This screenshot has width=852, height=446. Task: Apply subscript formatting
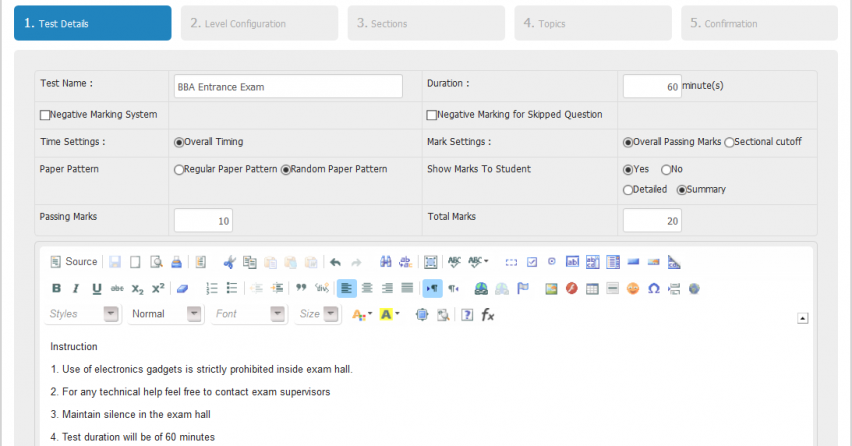(x=137, y=288)
